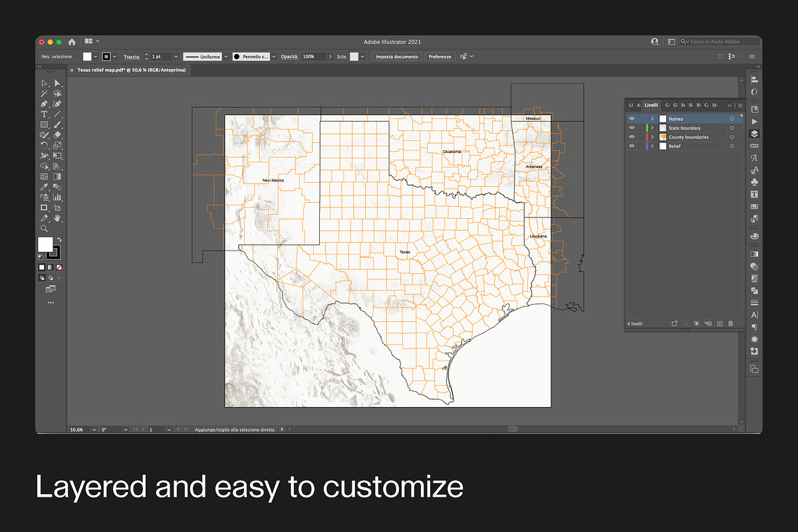Go to Home screen icon
Viewport: 798px width, 532px height.
click(x=72, y=41)
